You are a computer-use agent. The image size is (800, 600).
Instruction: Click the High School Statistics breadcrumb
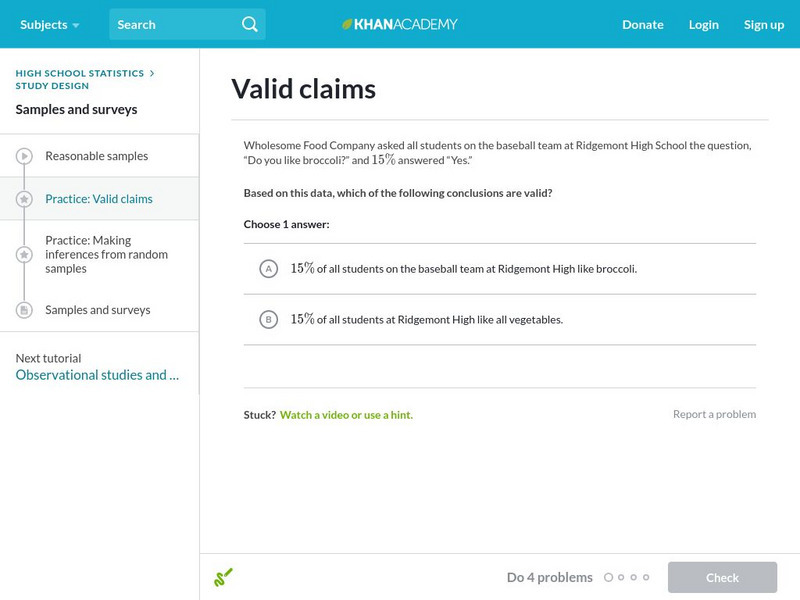[x=80, y=73]
